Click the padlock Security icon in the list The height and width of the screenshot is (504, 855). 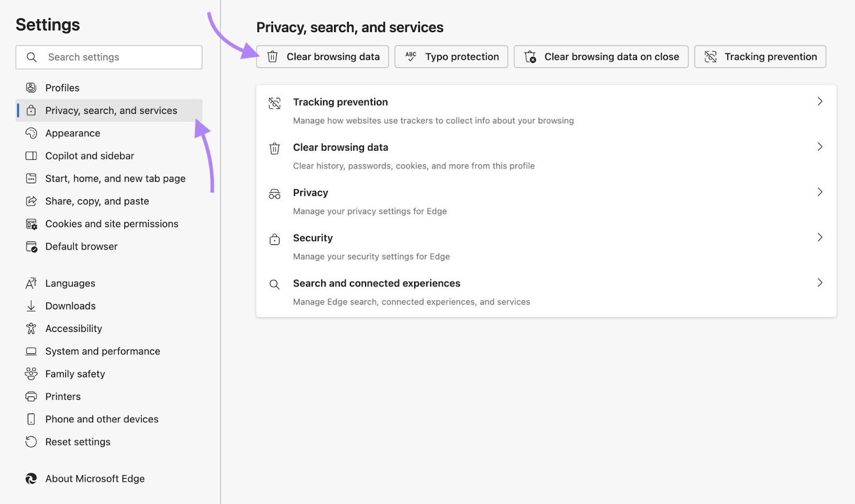pyautogui.click(x=275, y=239)
